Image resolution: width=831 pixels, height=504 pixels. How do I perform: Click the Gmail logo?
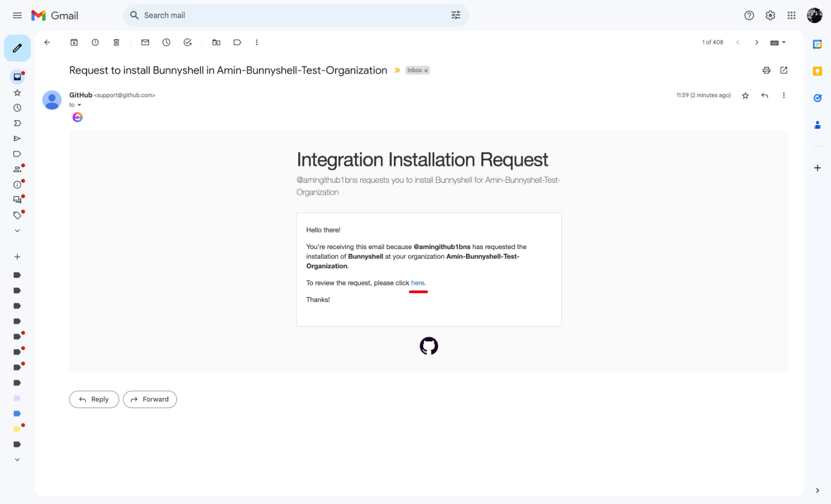(x=55, y=15)
